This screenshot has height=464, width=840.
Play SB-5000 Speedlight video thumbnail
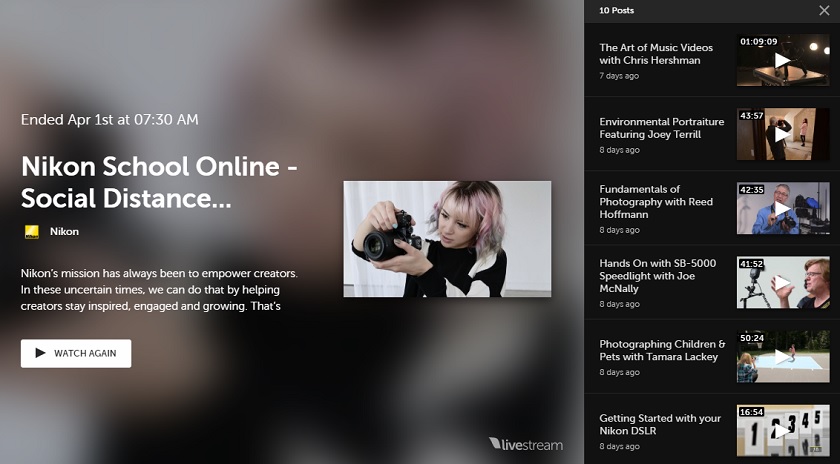(x=783, y=282)
